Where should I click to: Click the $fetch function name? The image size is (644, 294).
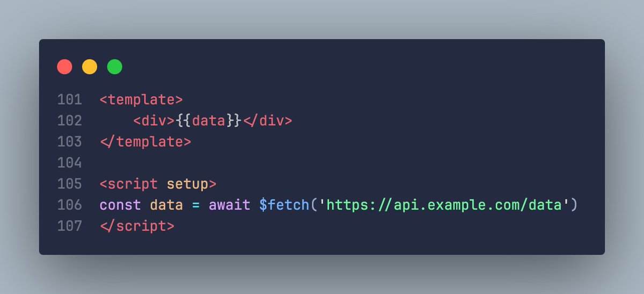pyautogui.click(x=284, y=205)
